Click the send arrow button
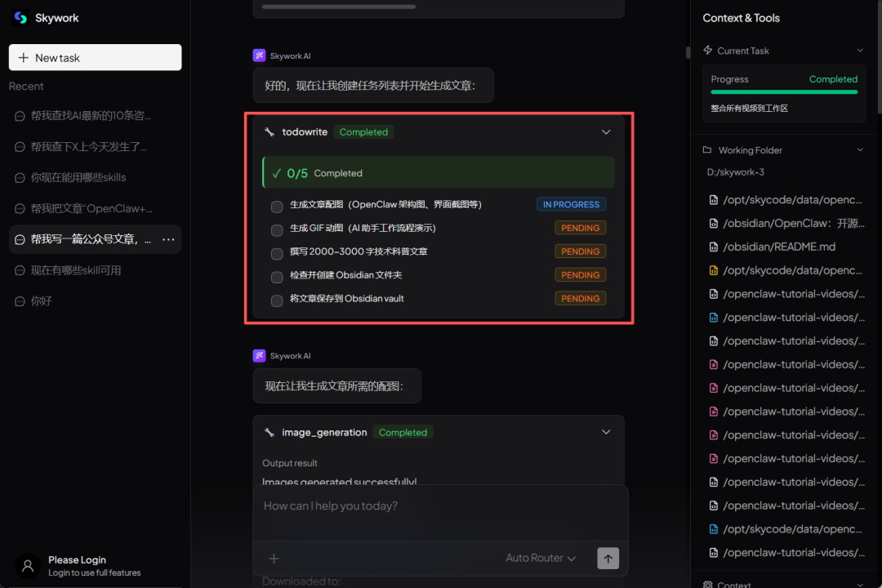 pyautogui.click(x=608, y=558)
